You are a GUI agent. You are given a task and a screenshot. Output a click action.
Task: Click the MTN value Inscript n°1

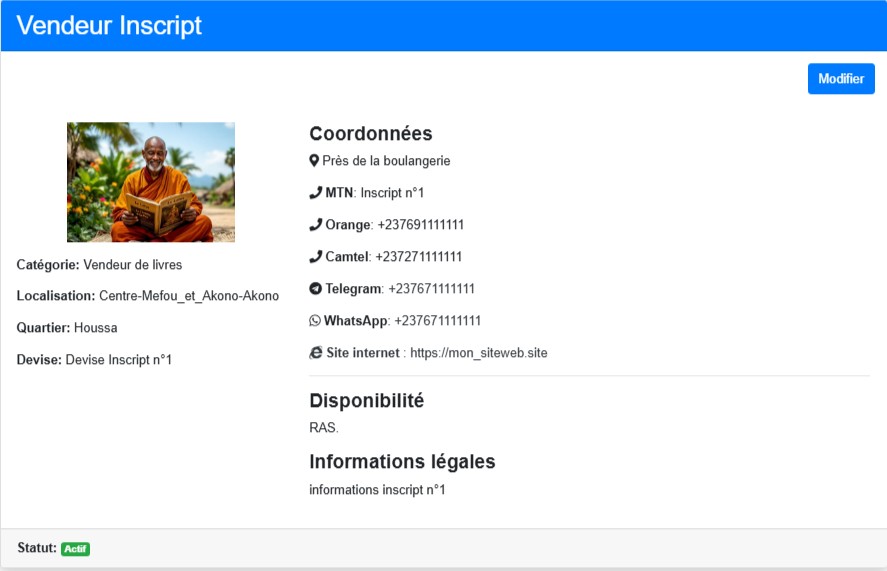[x=392, y=193]
